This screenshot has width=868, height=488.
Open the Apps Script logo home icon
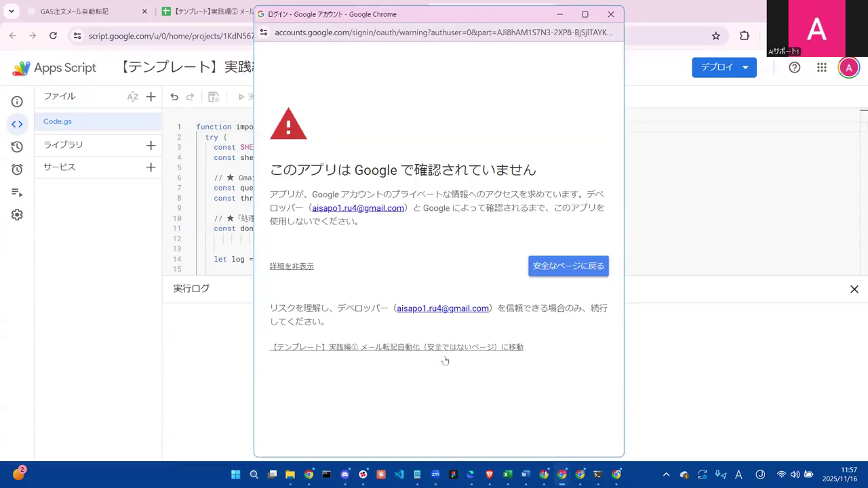pos(22,67)
